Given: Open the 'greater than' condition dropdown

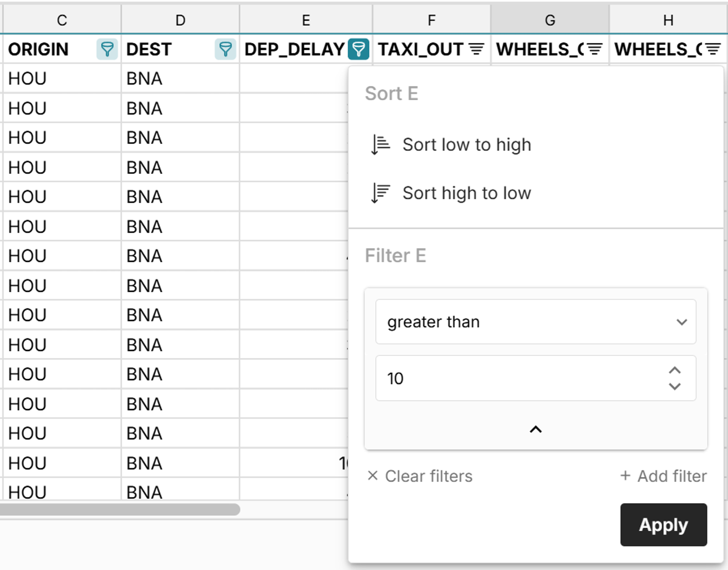Looking at the screenshot, I should [536, 322].
